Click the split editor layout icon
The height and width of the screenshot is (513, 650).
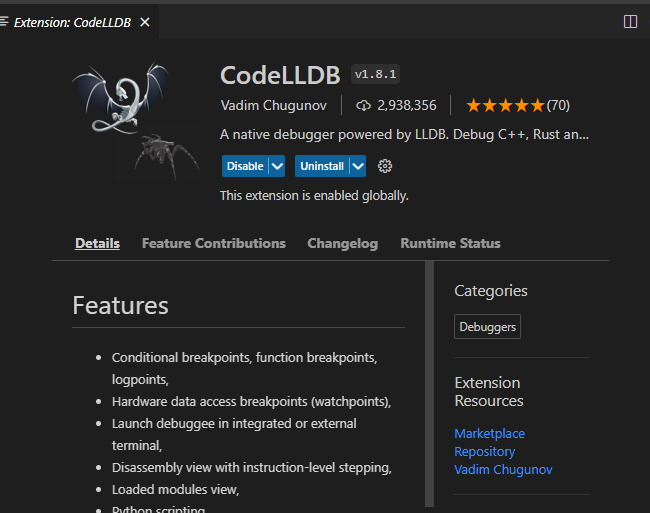630,22
